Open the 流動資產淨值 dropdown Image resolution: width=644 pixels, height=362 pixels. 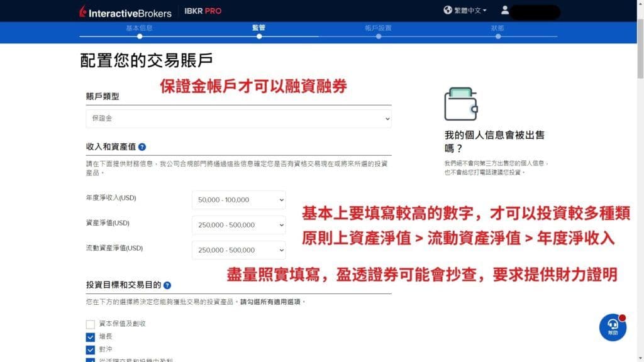[x=238, y=250]
